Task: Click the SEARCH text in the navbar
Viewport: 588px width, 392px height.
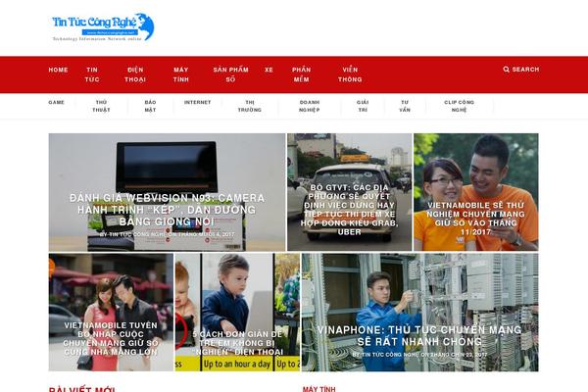Action: click(525, 70)
